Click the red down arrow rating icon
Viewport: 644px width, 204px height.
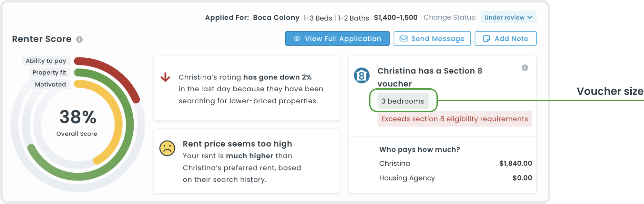tap(165, 77)
